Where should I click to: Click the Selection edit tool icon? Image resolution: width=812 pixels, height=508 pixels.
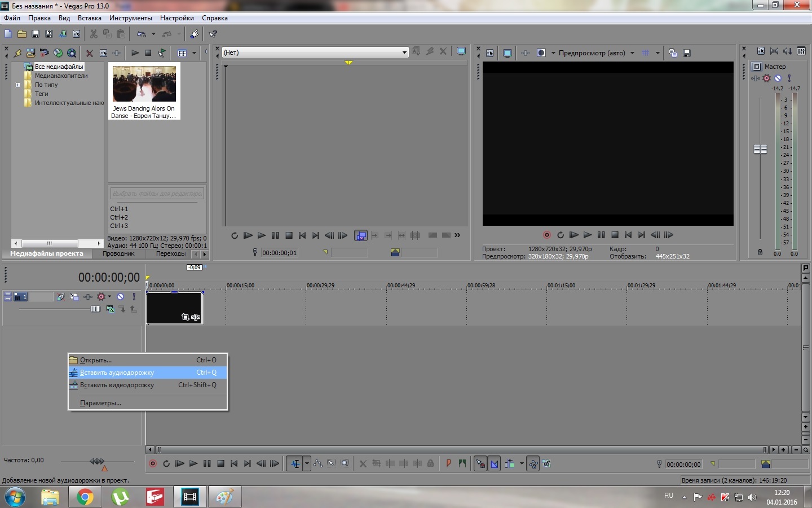click(x=332, y=463)
